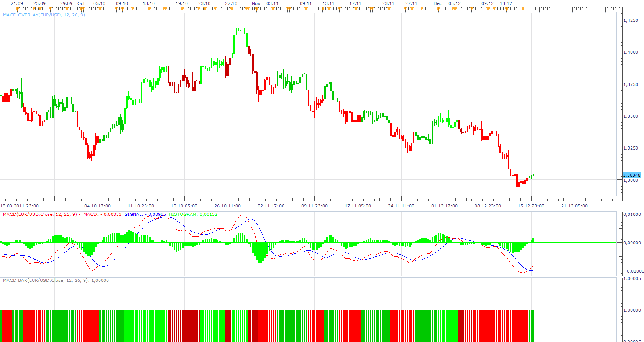Screen dimensions: 644x342
Task: Click the 1,3250 price axis label
Action: pos(631,148)
